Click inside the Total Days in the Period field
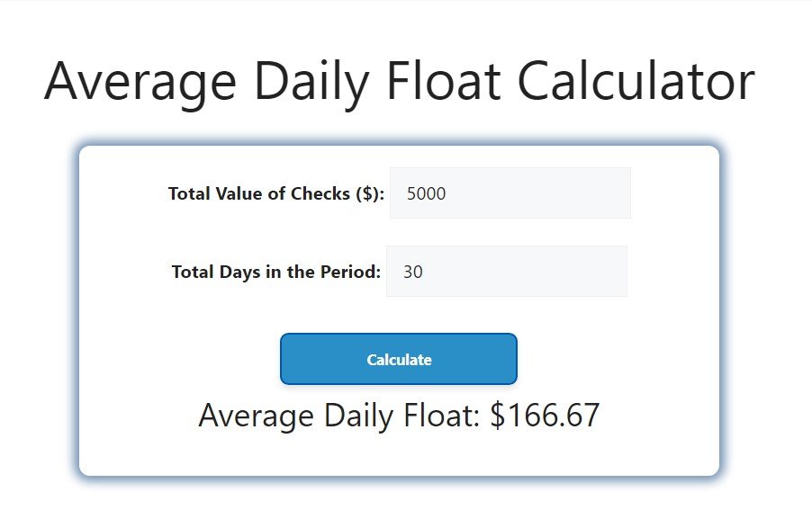This screenshot has height=519, width=812. pyautogui.click(x=506, y=271)
